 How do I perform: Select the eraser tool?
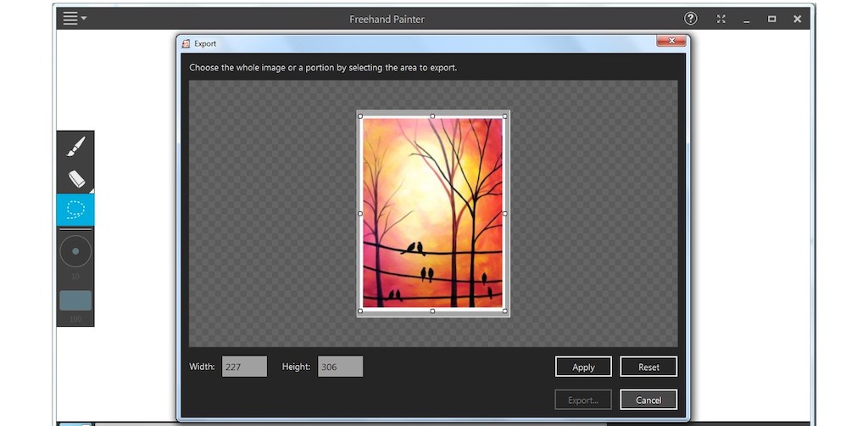point(75,178)
